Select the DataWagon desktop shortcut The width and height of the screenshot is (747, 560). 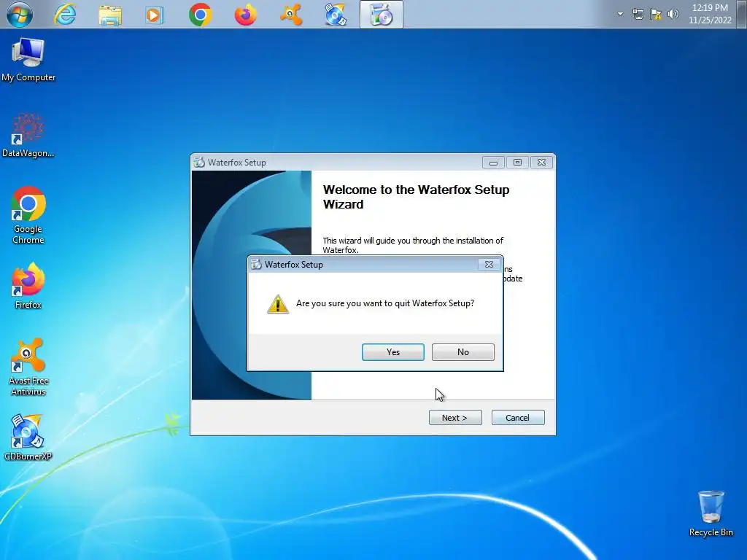coord(28,135)
